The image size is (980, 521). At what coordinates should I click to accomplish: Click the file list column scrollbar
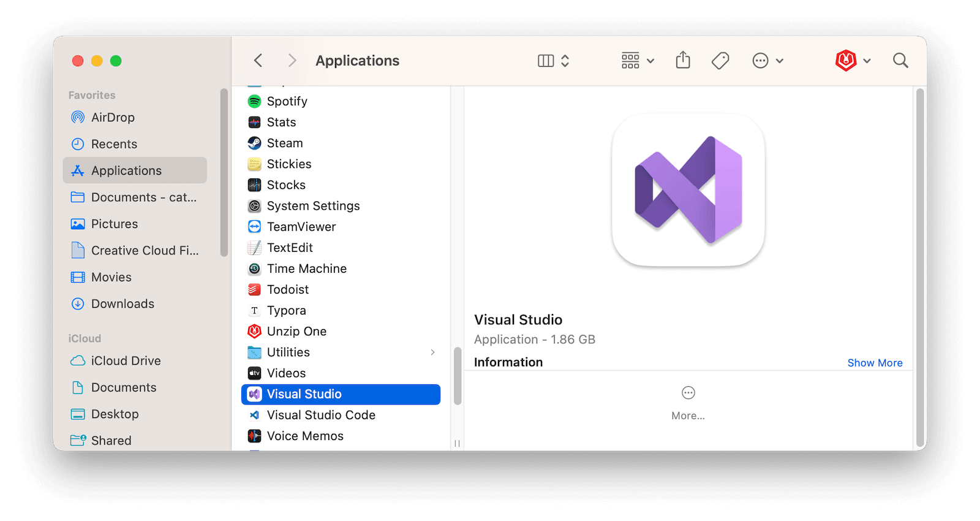(x=457, y=376)
